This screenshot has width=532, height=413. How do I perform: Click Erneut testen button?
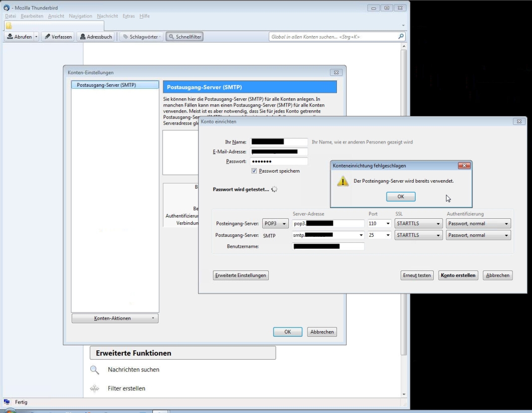click(x=417, y=275)
